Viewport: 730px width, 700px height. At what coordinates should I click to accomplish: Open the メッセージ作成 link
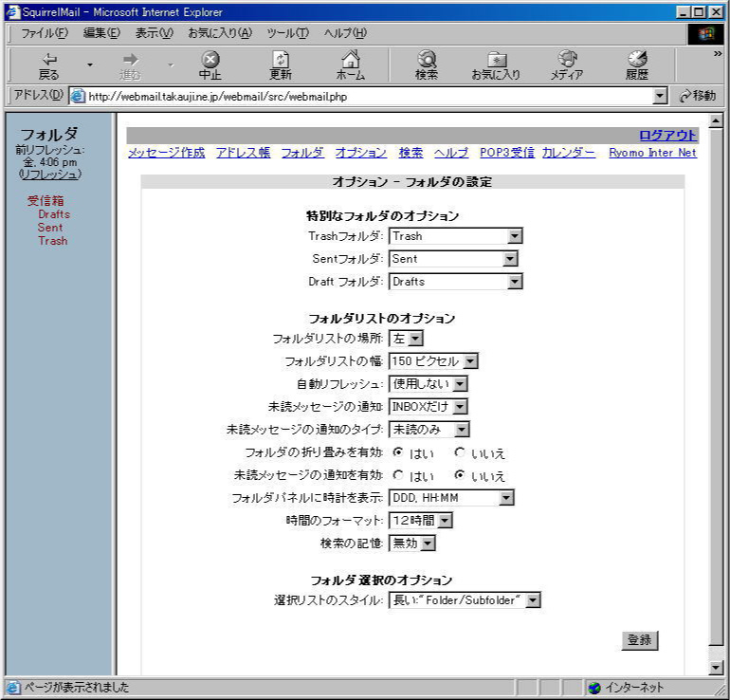click(166, 153)
